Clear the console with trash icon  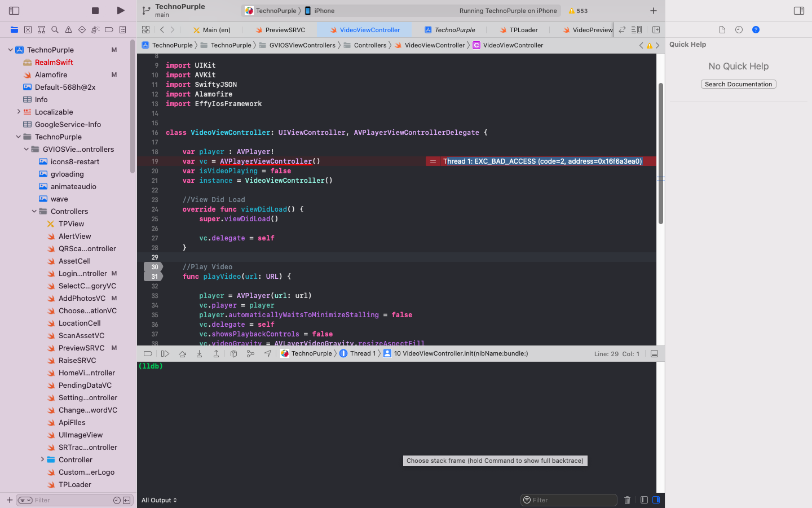tap(627, 500)
